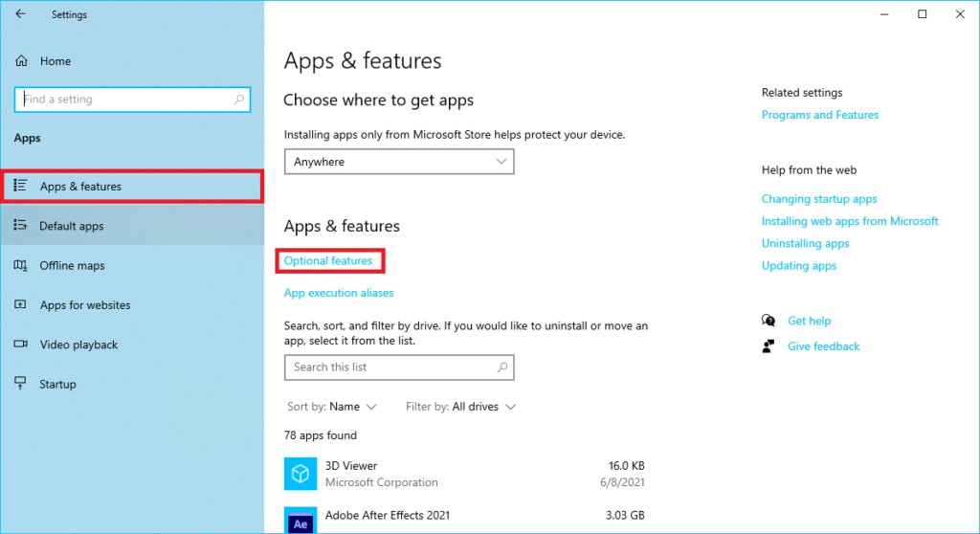This screenshot has height=534, width=980.
Task: Minimize the Settings window
Action: pos(883,13)
